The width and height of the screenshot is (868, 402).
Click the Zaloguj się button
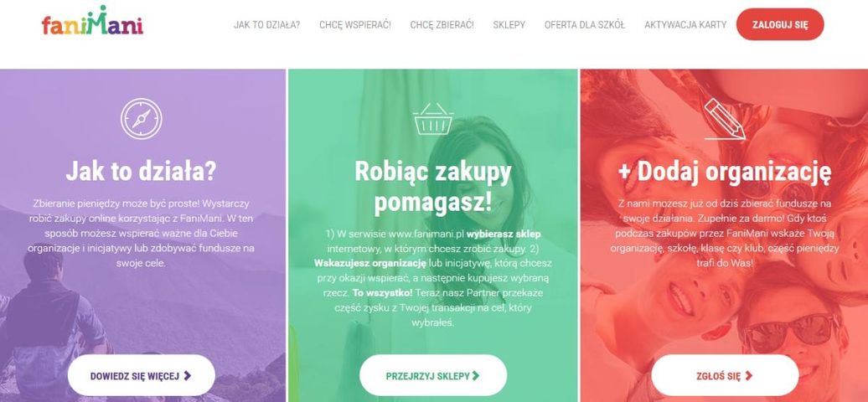(780, 24)
